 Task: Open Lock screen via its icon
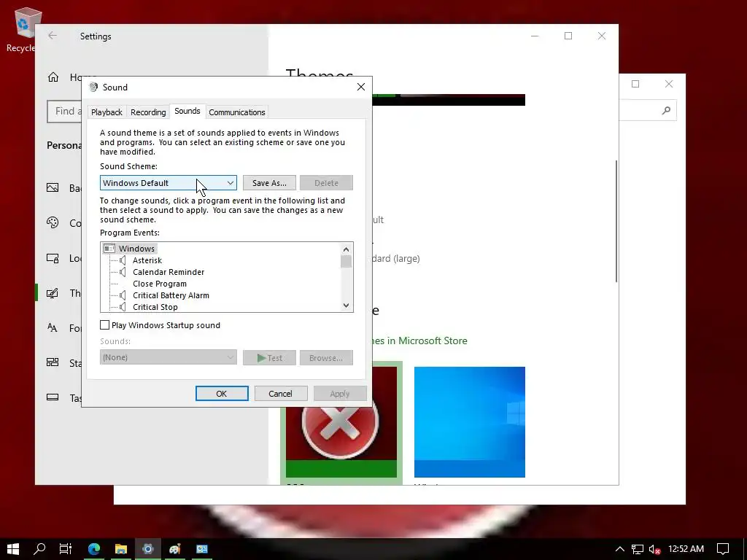click(53, 258)
